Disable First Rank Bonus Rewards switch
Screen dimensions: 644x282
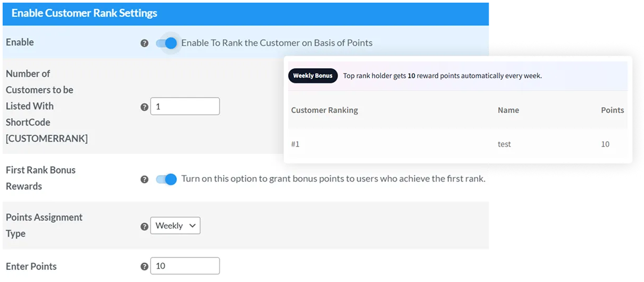pos(167,179)
